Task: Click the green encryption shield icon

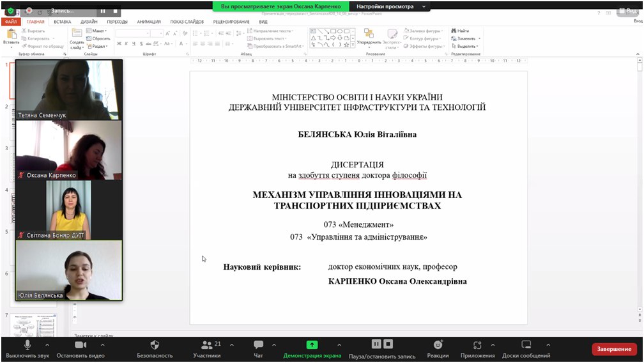Action: pyautogui.click(x=11, y=11)
